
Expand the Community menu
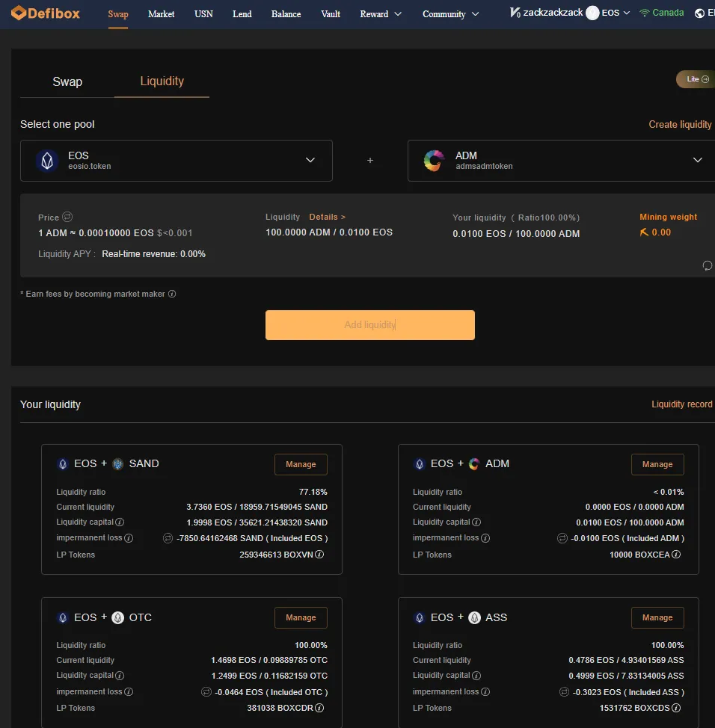coord(450,14)
